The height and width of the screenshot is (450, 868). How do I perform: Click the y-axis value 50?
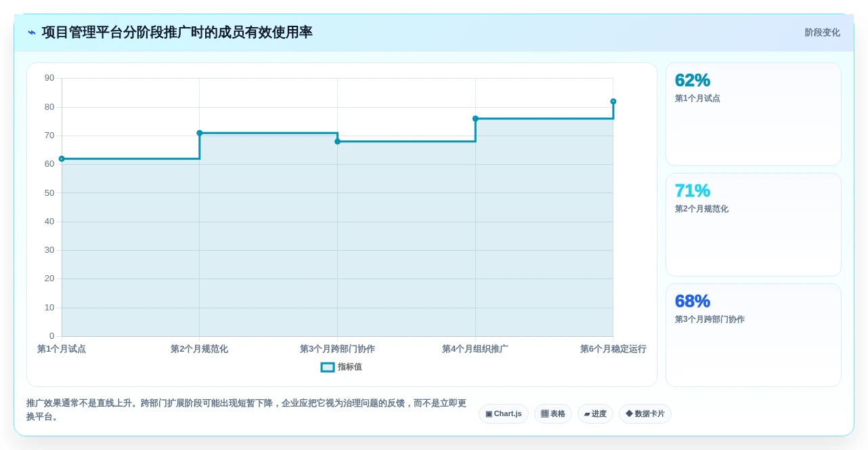point(49,193)
